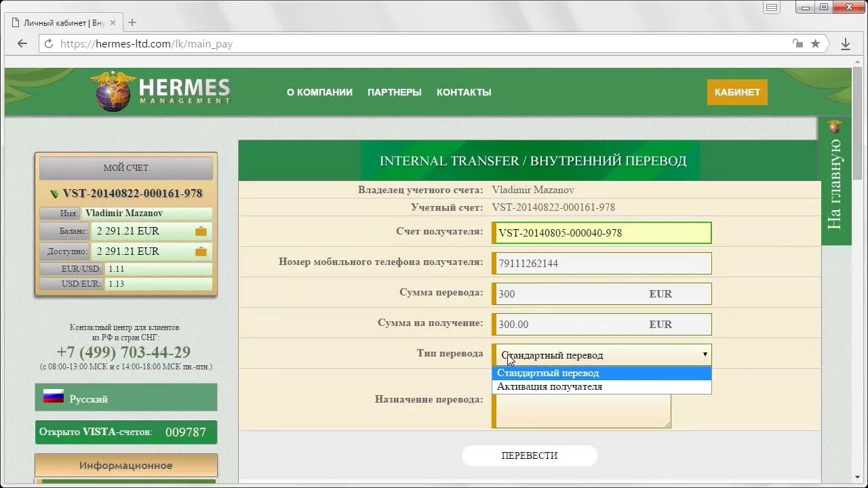This screenshot has height=488, width=868.
Task: Open the downloads arrow icon in the toolbar
Action: (x=846, y=43)
